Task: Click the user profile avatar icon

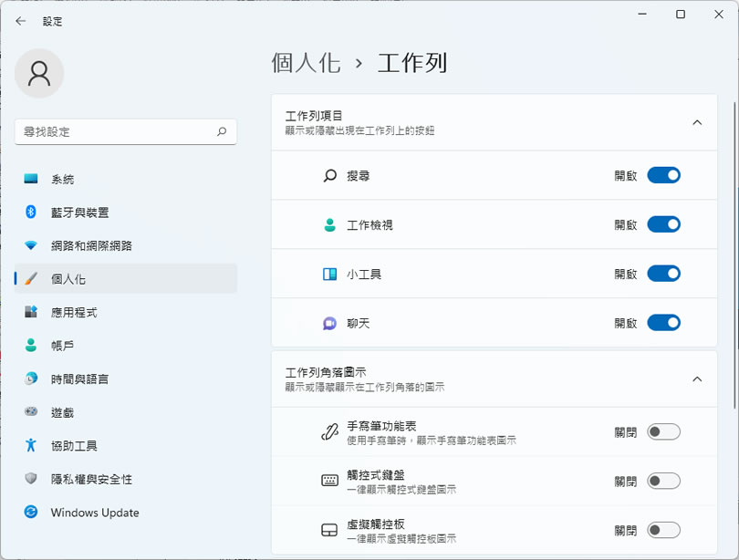Action: 39,73
